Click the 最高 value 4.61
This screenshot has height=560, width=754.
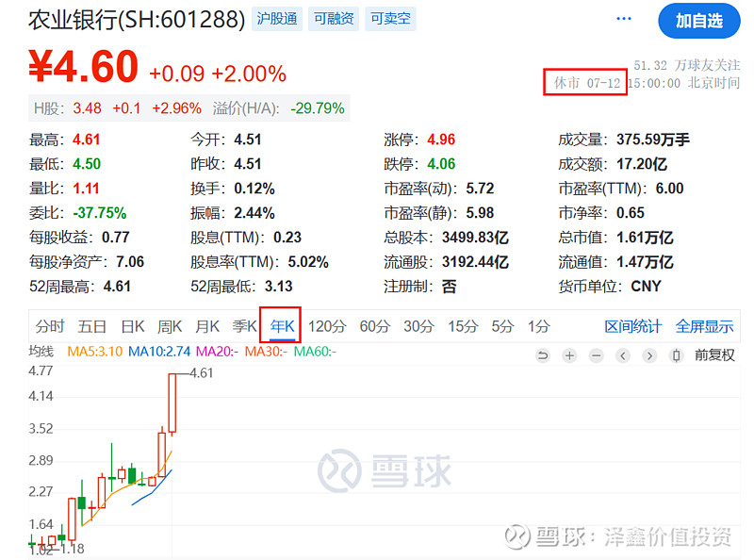coord(86,140)
